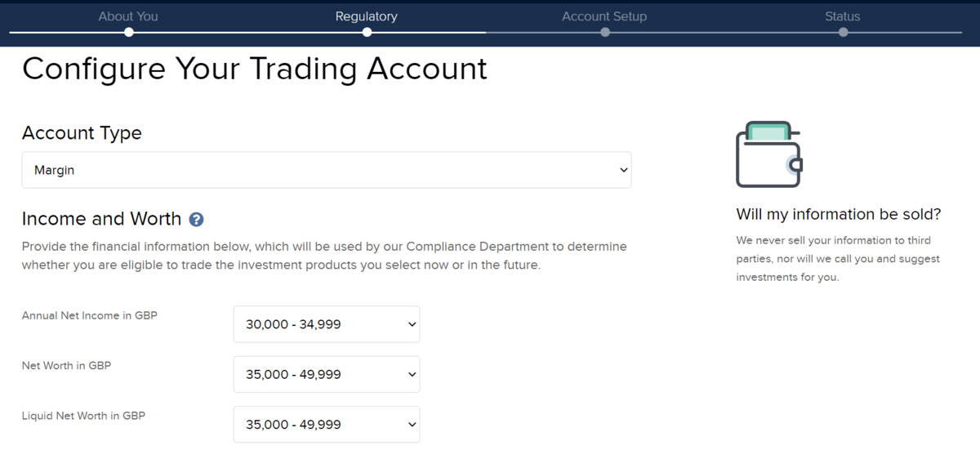This screenshot has height=459, width=980.
Task: Click the Will my information be sold heading
Action: [839, 215]
